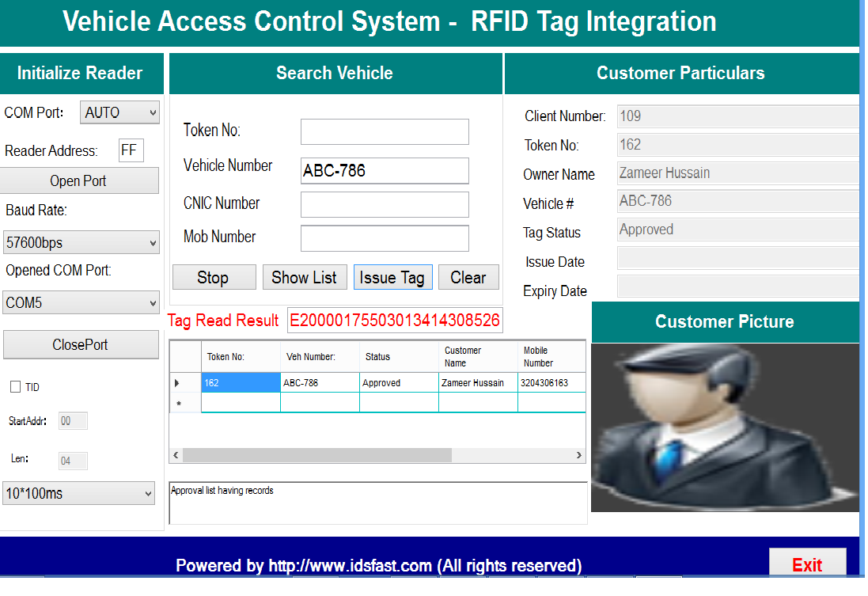Click the Open Port button

click(80, 180)
